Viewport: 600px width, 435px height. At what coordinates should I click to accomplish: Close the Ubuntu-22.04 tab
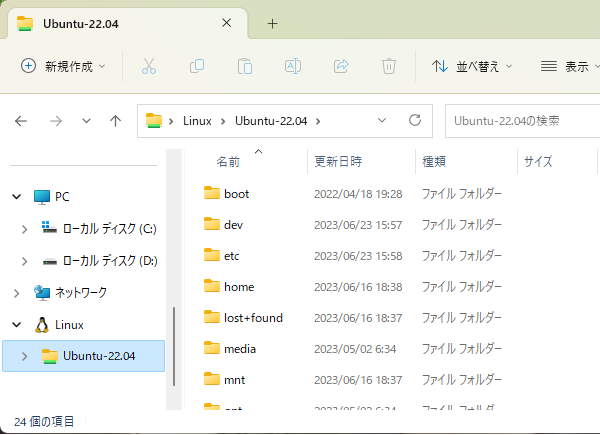(227, 23)
